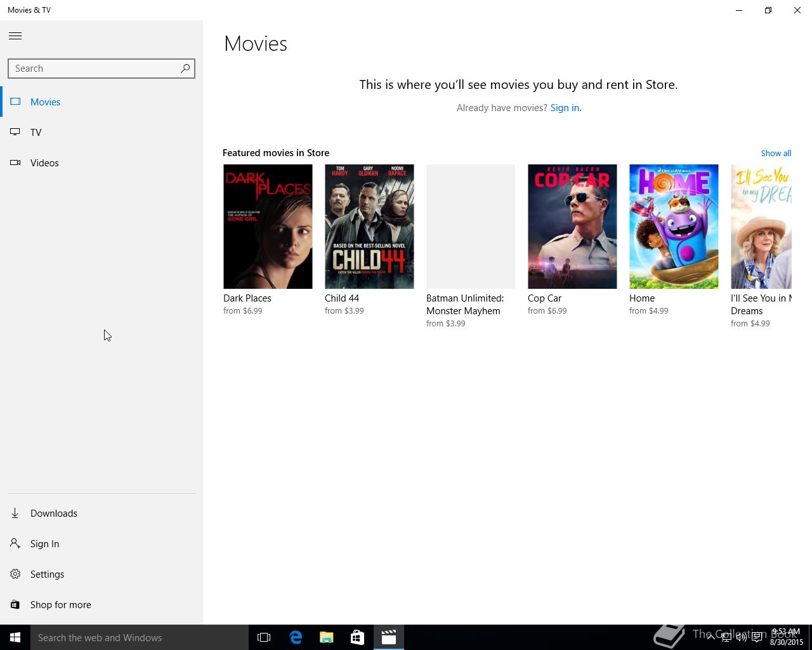Image resolution: width=812 pixels, height=650 pixels.
Task: Click the Cop Car title text
Action: tap(545, 298)
